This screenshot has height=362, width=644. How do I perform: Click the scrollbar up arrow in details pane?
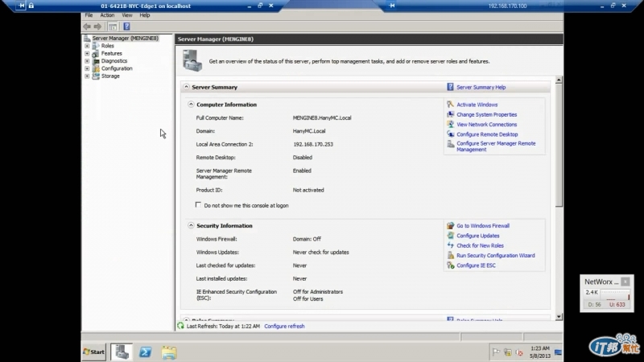[x=559, y=80]
